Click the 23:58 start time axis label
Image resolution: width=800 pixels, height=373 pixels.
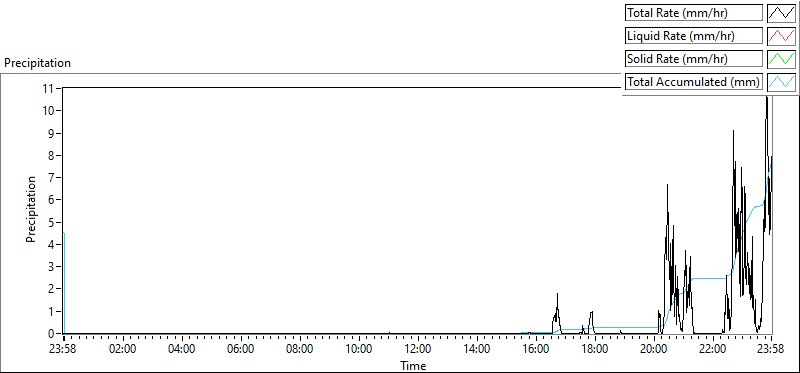(64, 350)
